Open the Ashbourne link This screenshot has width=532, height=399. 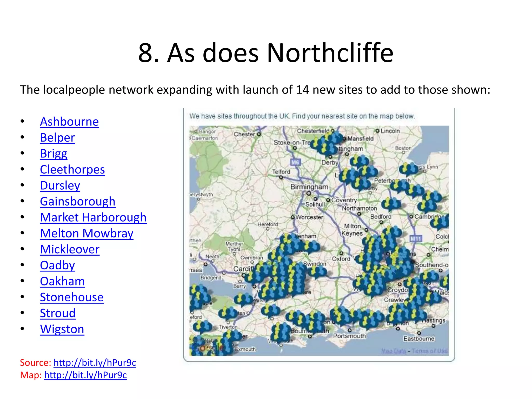click(69, 122)
